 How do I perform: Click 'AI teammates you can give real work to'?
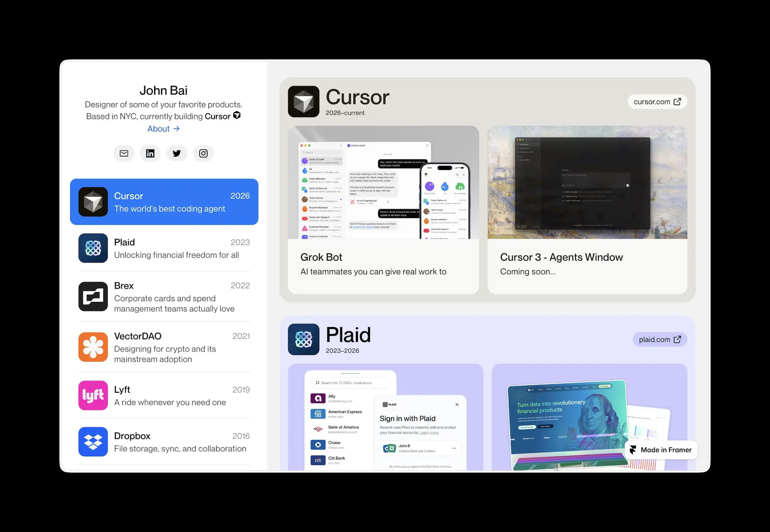[373, 272]
